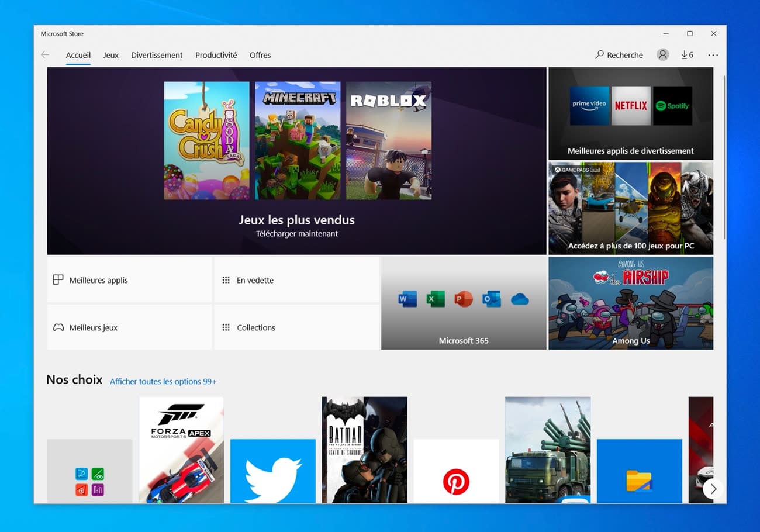Image resolution: width=760 pixels, height=532 pixels.
Task: Open the Twitter app tile
Action: click(x=273, y=471)
